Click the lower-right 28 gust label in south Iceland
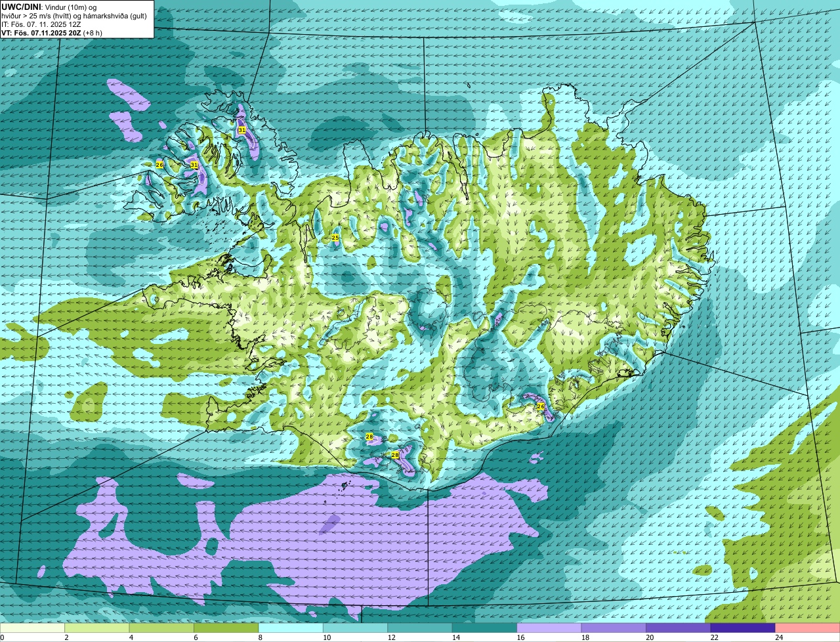Viewport: 840px width, 642px height. [395, 455]
